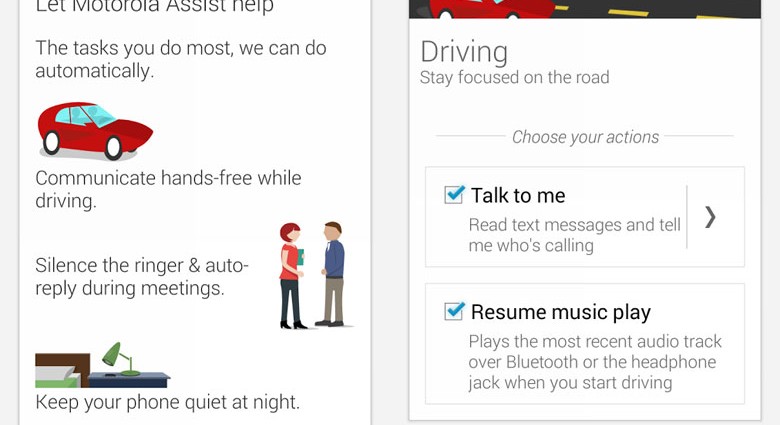Tap 'Silence the ringer & auto-reply' text
The width and height of the screenshot is (780, 425).
tap(142, 277)
